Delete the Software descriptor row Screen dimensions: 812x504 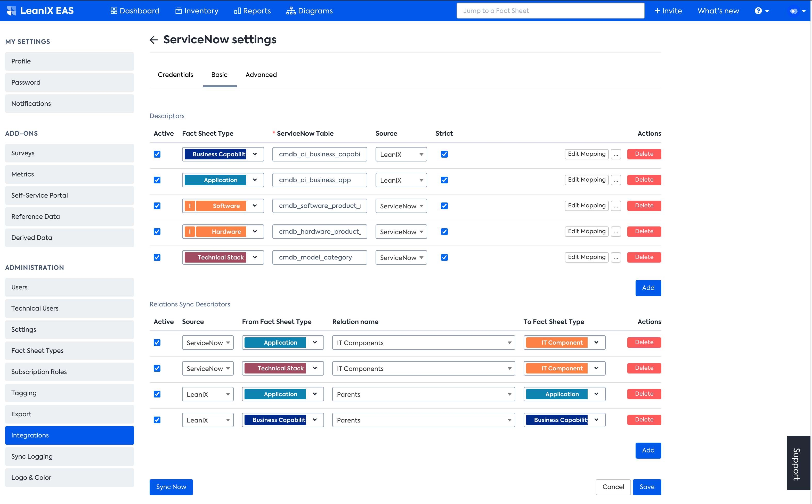(x=644, y=206)
